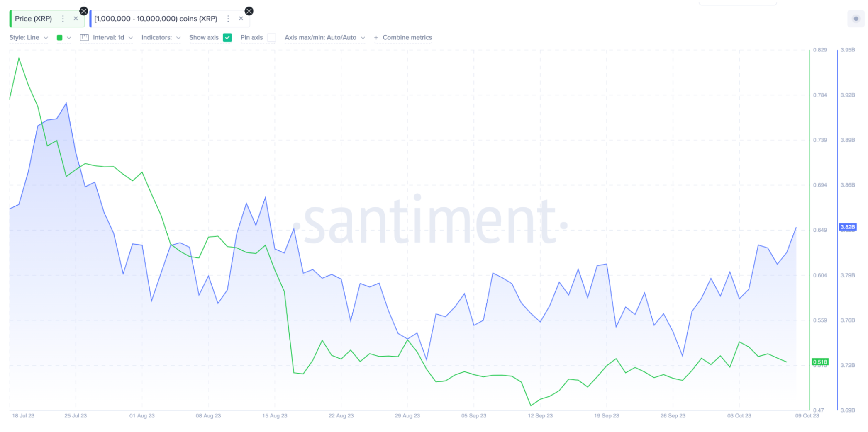Image resolution: width=868 pixels, height=432 pixels.
Task: Remove Price (XRP) metric with small x
Action: point(76,19)
